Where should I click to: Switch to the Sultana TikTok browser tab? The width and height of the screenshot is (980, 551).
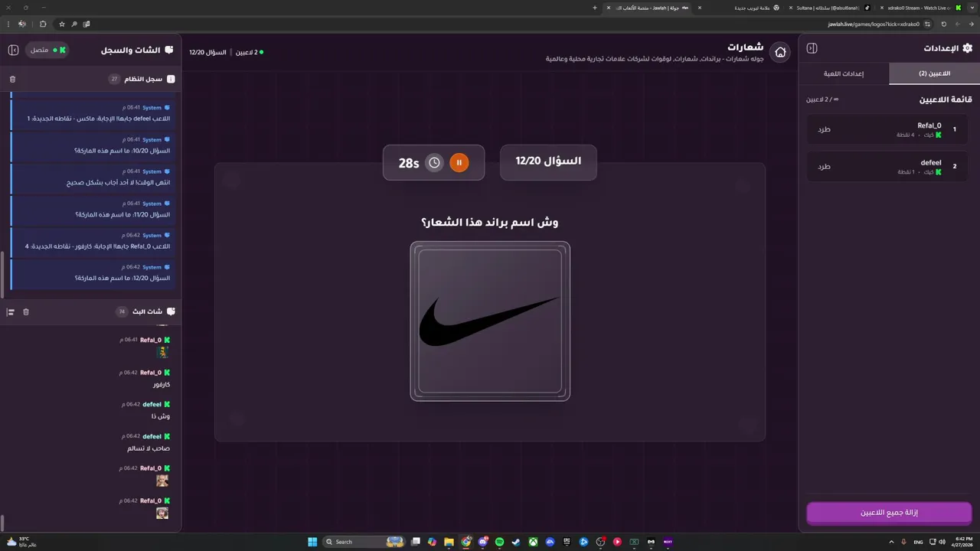point(830,8)
